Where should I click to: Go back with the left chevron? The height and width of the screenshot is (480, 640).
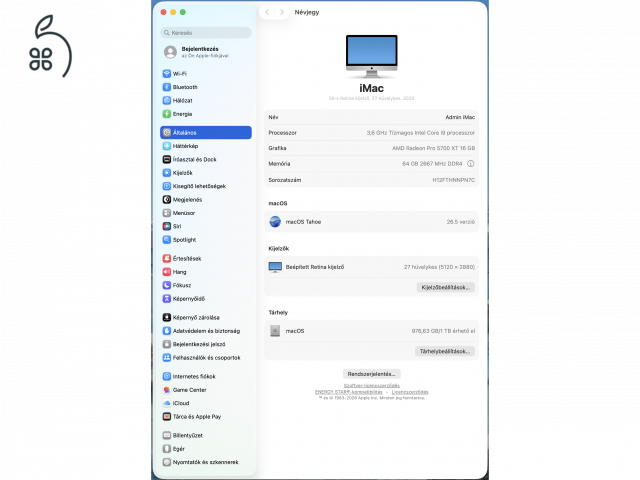(x=267, y=12)
